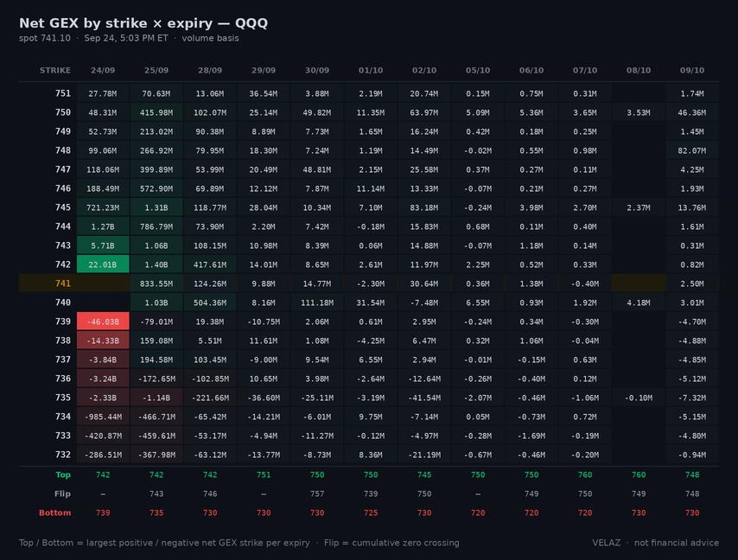Click the 1.31B cell in the 25/09 column
Screen dimensions: 738x560
(156, 207)
